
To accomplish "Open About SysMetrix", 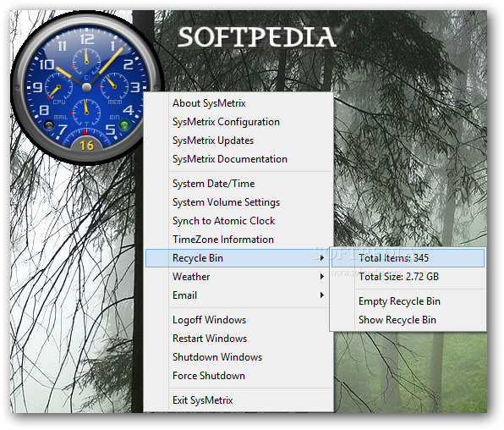I will [x=238, y=103].
